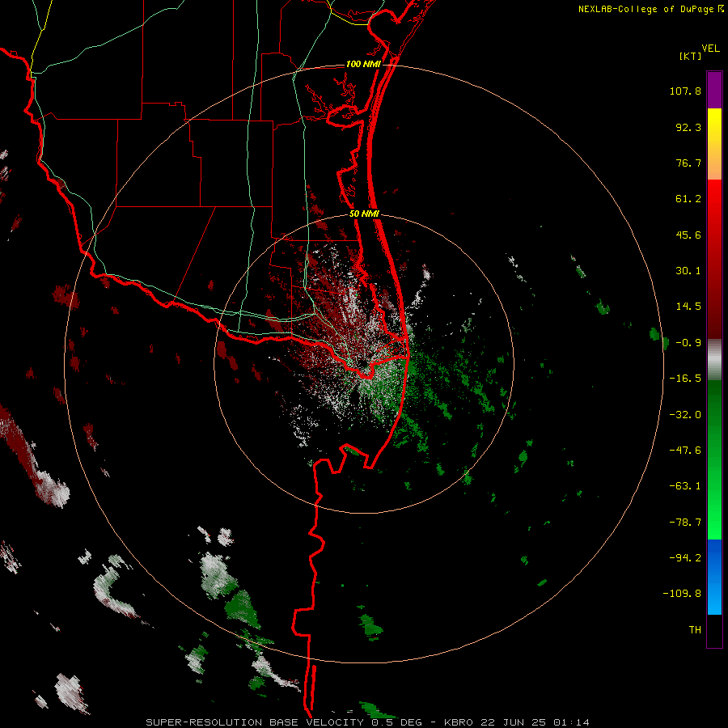Click the 14.5 legend value

coord(688,307)
